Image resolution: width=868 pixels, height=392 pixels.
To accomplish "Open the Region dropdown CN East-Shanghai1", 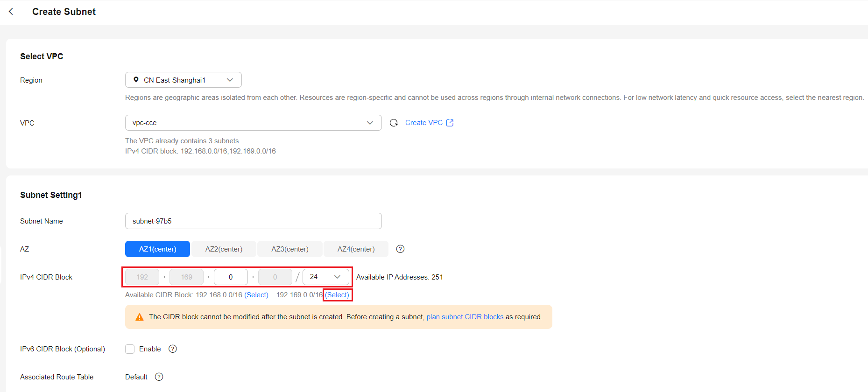I will tap(183, 80).
